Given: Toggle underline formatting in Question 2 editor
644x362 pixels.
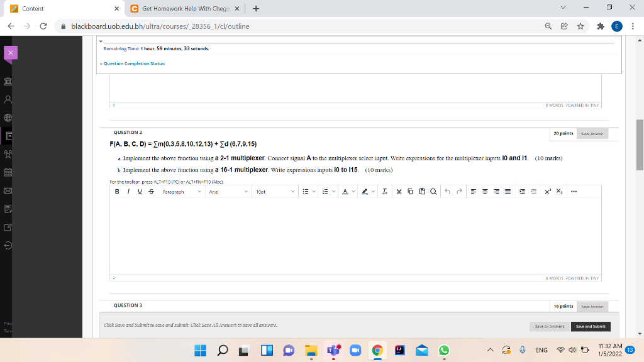Looking at the screenshot, I should pyautogui.click(x=140, y=191).
